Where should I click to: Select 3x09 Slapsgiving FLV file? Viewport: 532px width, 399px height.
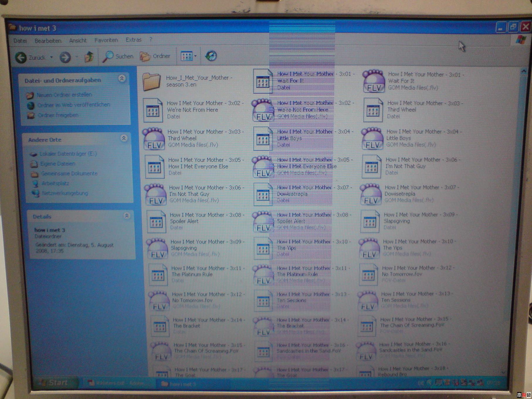(x=196, y=248)
